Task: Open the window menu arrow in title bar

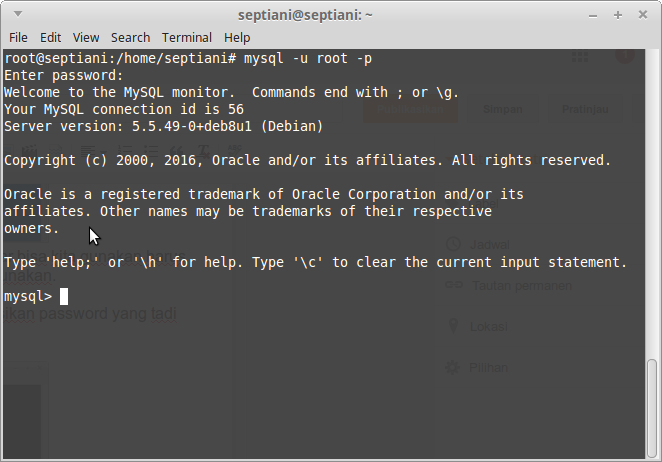Action: pos(18,14)
